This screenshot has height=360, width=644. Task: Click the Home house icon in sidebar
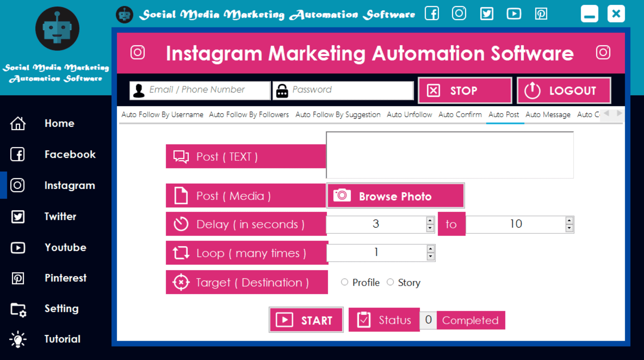coord(18,123)
